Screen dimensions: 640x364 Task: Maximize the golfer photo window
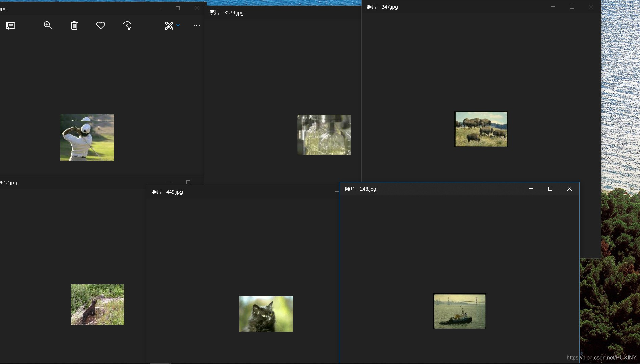pos(178,8)
